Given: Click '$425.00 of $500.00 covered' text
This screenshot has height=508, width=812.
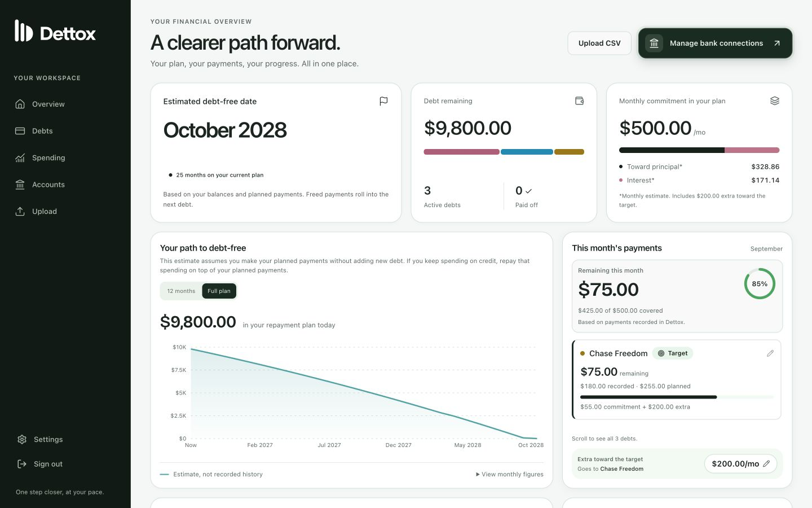Looking at the screenshot, I should (620, 311).
